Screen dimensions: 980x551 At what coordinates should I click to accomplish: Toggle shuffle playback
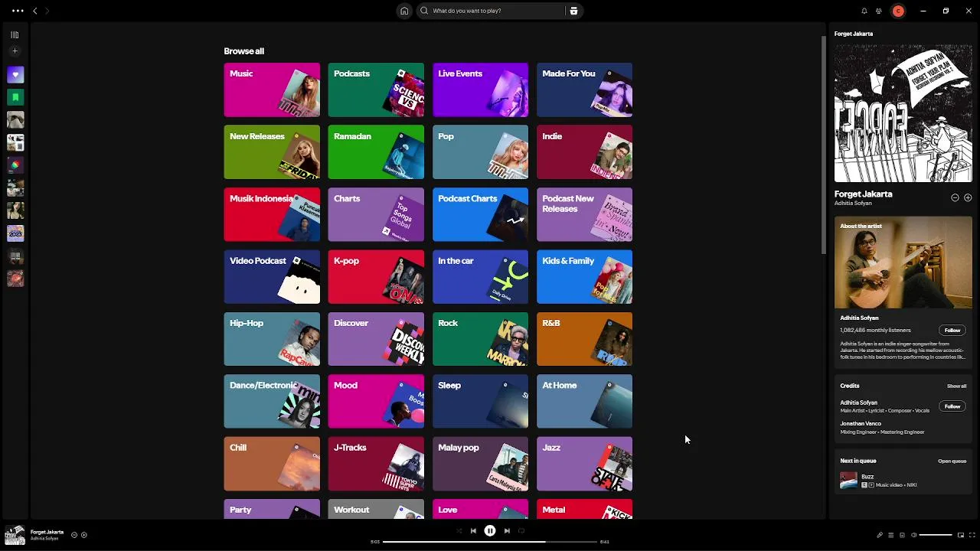459,530
